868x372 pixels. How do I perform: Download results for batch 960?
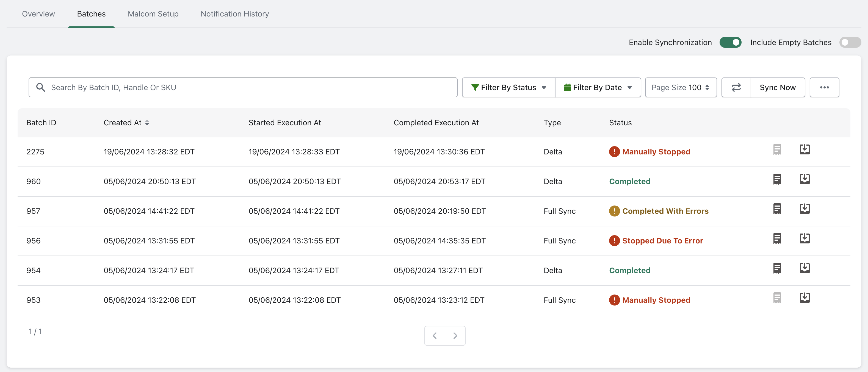click(x=805, y=179)
